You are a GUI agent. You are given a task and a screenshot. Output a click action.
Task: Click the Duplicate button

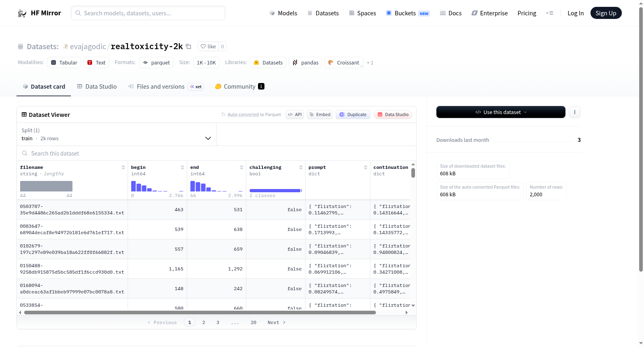tap(353, 114)
